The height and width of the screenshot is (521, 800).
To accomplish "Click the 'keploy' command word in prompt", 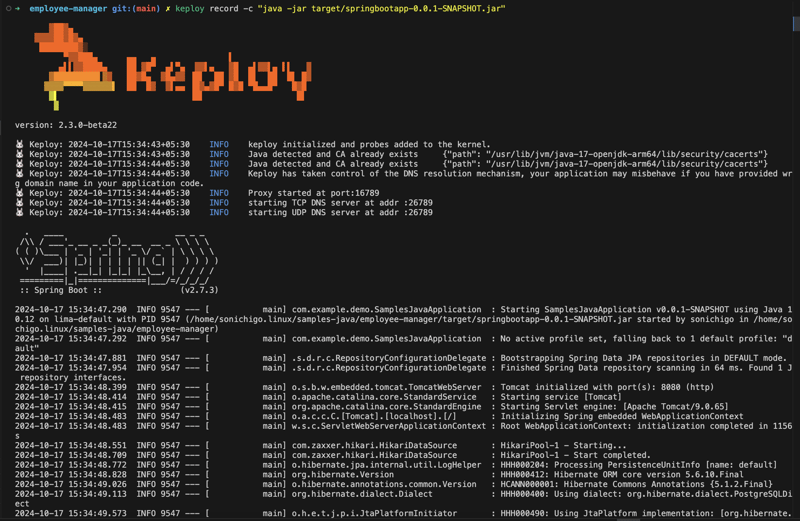I will click(x=189, y=9).
